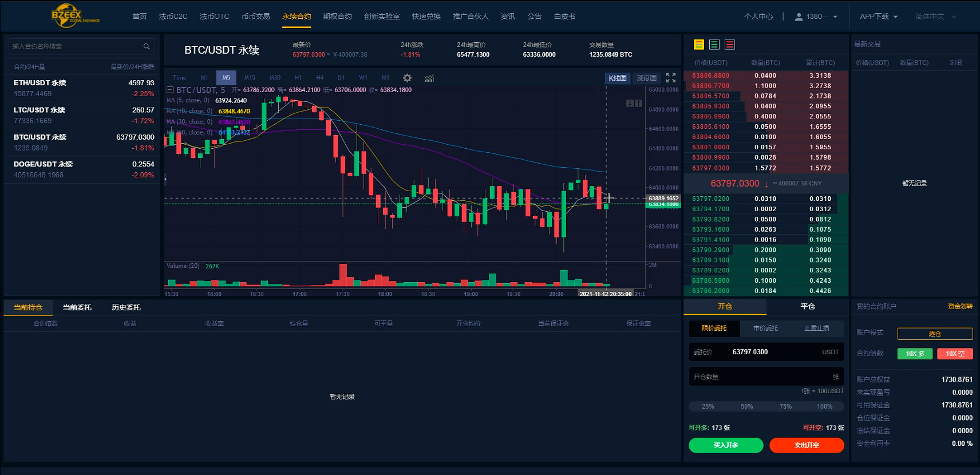Viewport: 980px width, 475px height.
Task: Show combined buy and sell order book view
Action: tap(699, 45)
